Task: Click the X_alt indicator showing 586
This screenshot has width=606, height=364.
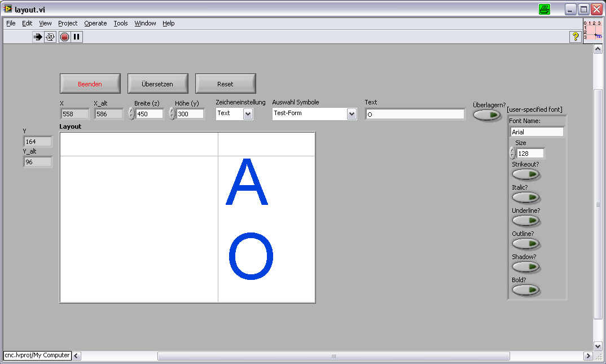Action: coord(108,114)
